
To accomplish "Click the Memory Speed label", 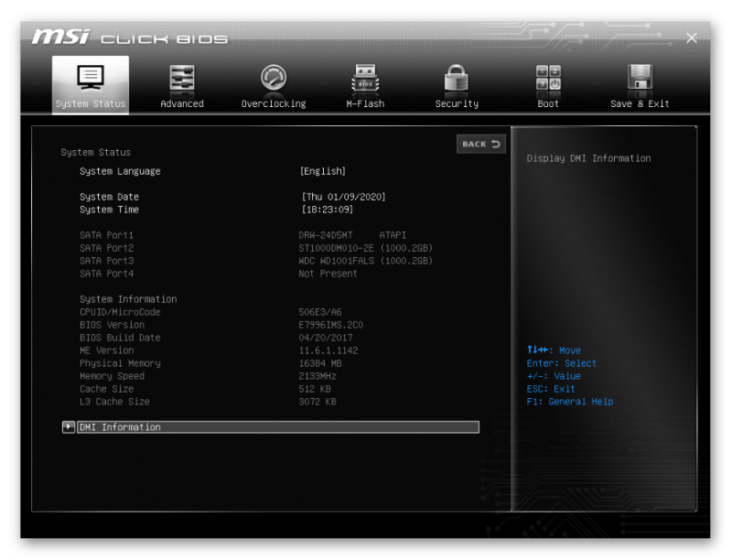I will click(x=112, y=376).
